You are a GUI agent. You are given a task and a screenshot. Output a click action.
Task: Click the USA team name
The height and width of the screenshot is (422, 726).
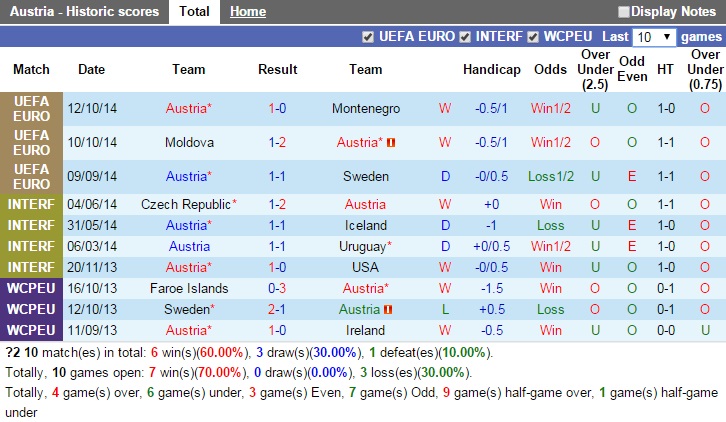pyautogui.click(x=365, y=267)
